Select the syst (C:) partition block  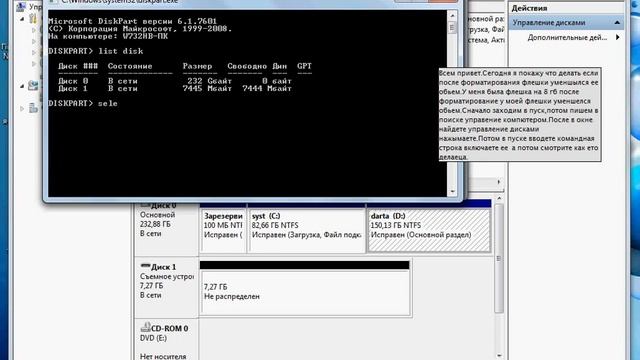click(307, 230)
